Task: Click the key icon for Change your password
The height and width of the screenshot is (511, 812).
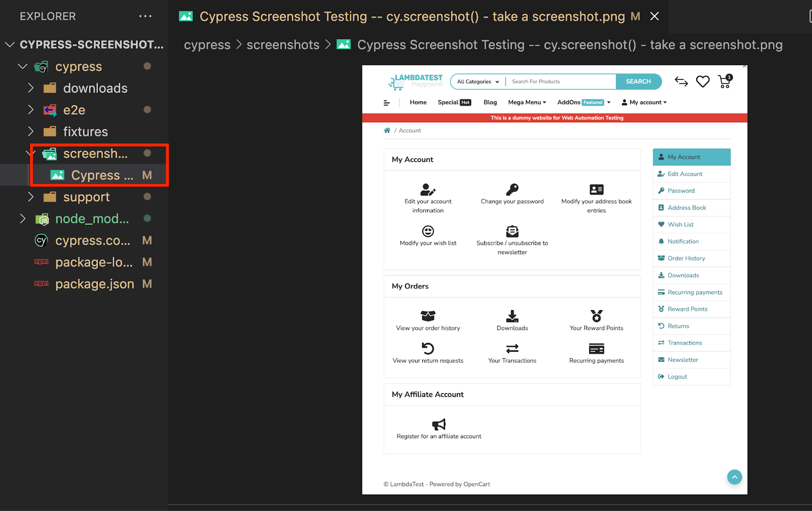Action: point(512,190)
